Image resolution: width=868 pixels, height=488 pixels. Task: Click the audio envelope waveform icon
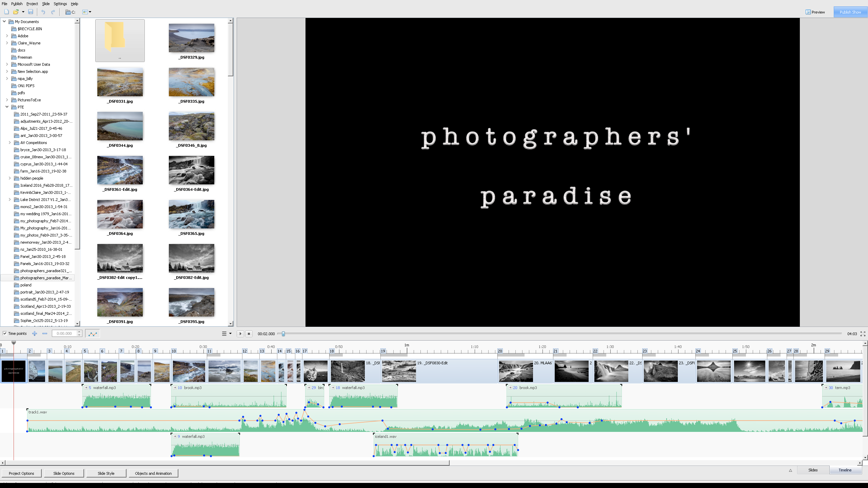[93, 333]
